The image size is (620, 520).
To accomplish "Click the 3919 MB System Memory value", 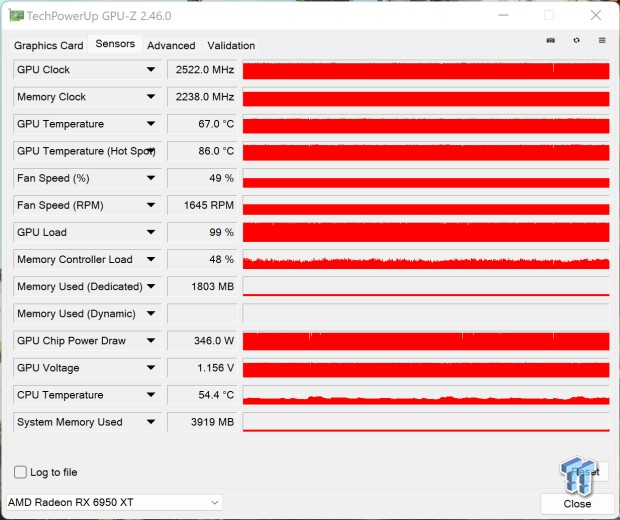I will (x=202, y=422).
